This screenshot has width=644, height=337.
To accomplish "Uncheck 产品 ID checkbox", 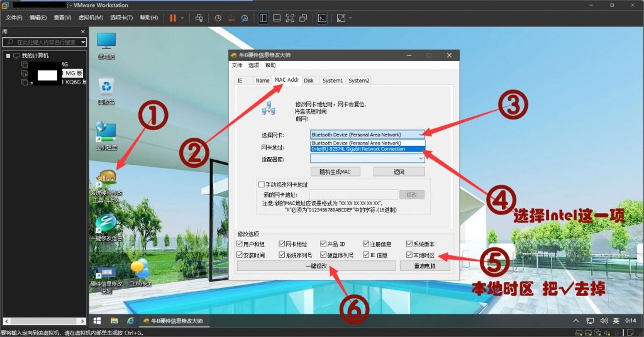I will (323, 244).
